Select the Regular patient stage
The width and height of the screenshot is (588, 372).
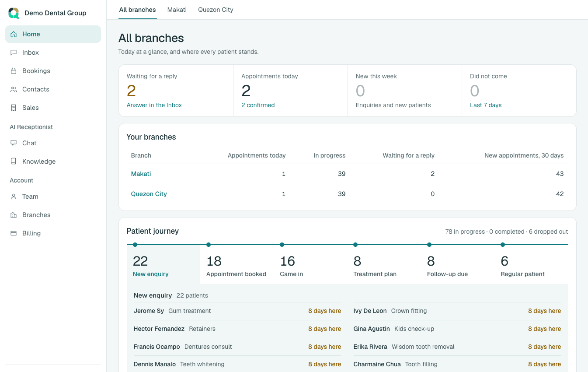coord(531,264)
